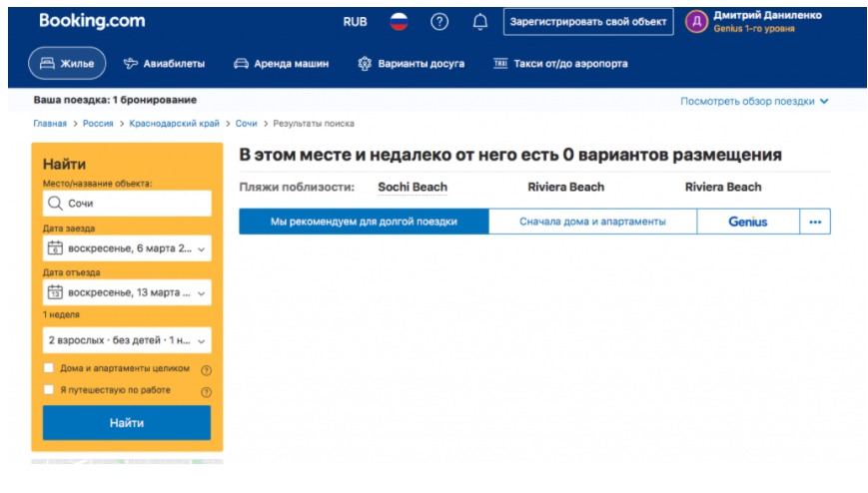The width and height of the screenshot is (868, 493).
Task: Open the Сочи breadcrumb link
Action: (247, 124)
